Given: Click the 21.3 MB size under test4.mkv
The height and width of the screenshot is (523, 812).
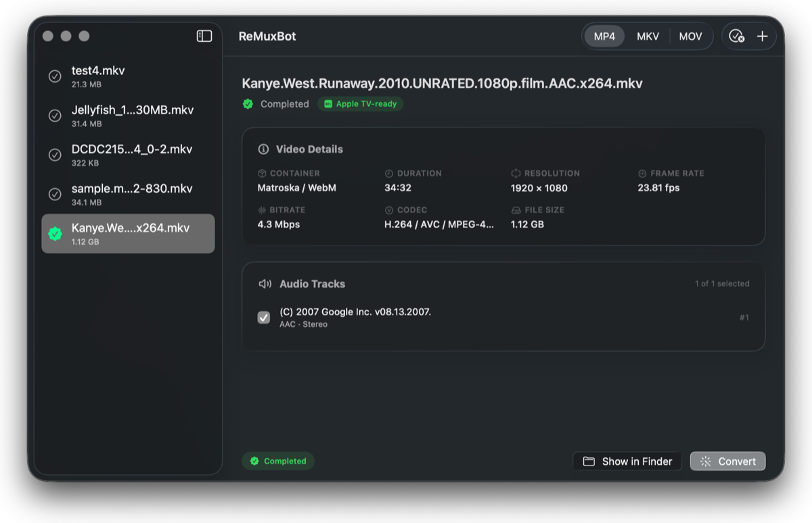Looking at the screenshot, I should pyautogui.click(x=86, y=85).
